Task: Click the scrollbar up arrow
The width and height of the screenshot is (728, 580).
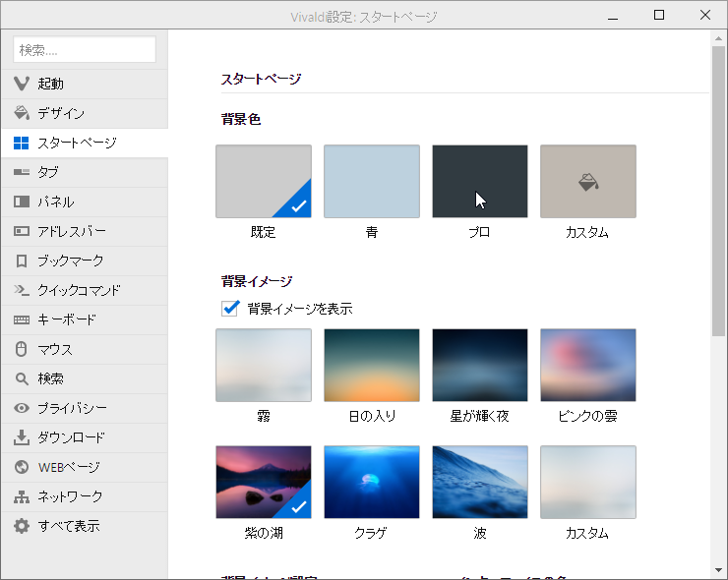Action: click(718, 38)
